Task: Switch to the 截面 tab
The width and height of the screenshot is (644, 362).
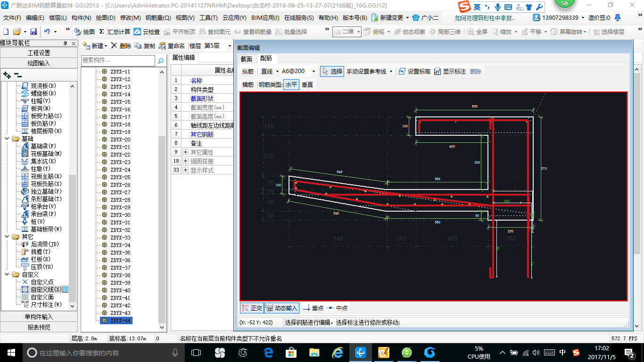Action: click(247, 58)
